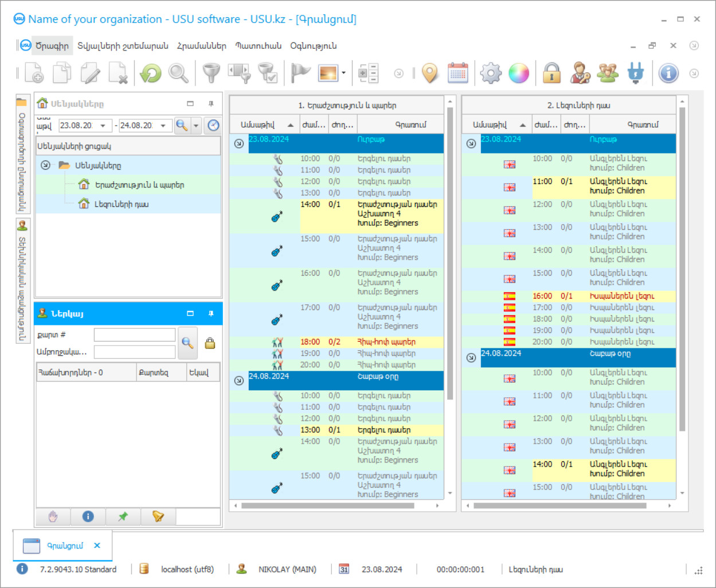
Task: Refresh data with the green arrow icon
Action: click(x=151, y=73)
